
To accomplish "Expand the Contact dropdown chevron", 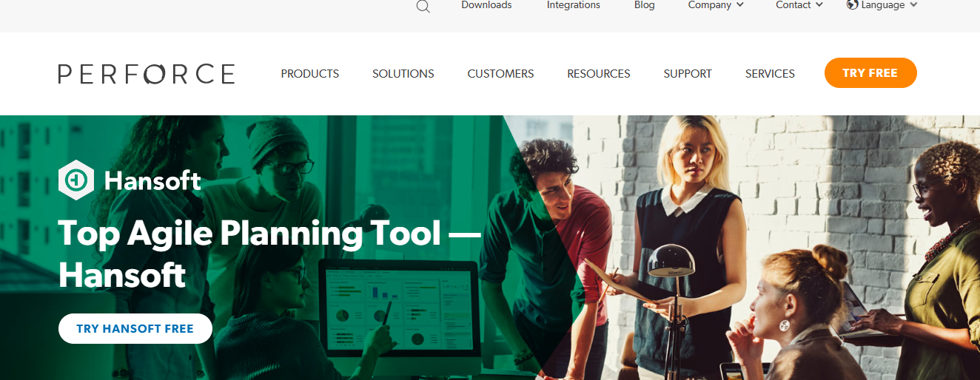I will (x=819, y=5).
